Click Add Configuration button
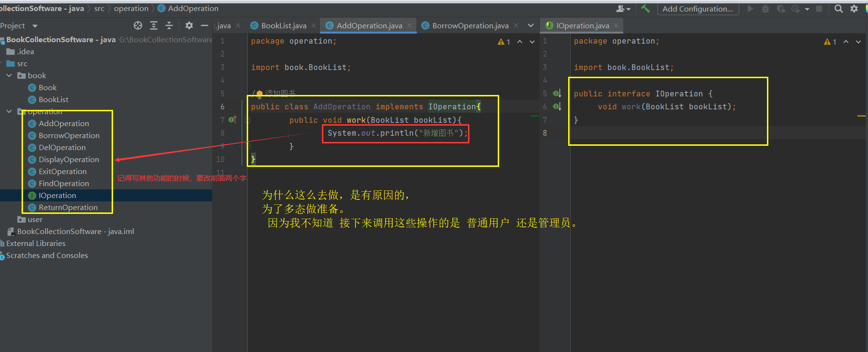Screen dimensions: 868x352 697,9
